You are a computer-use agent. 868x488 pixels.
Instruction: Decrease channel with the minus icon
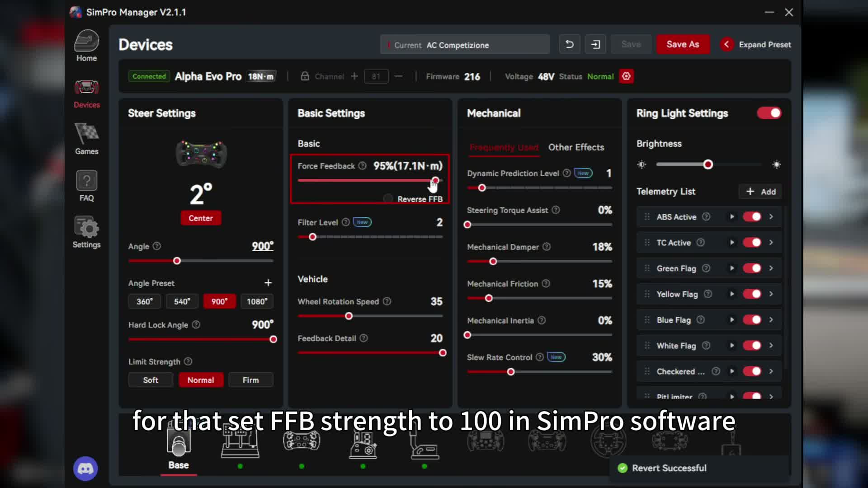[398, 76]
